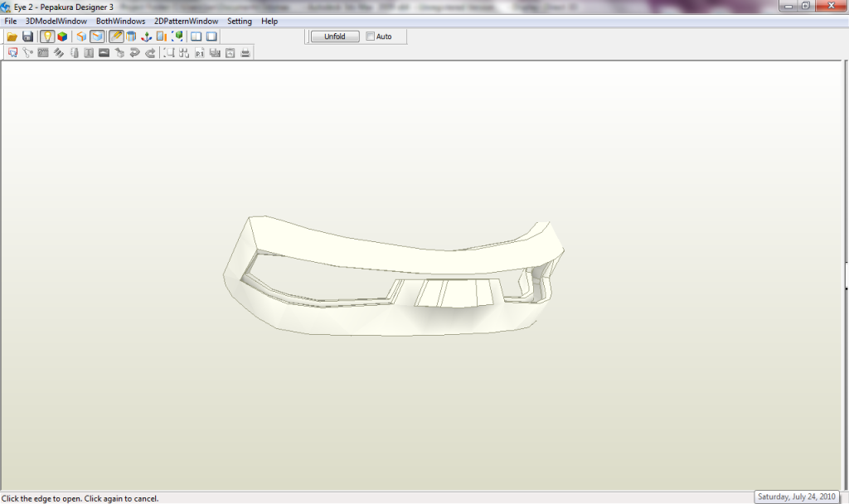This screenshot has width=849, height=504.
Task: Open the File menu
Action: coord(10,21)
